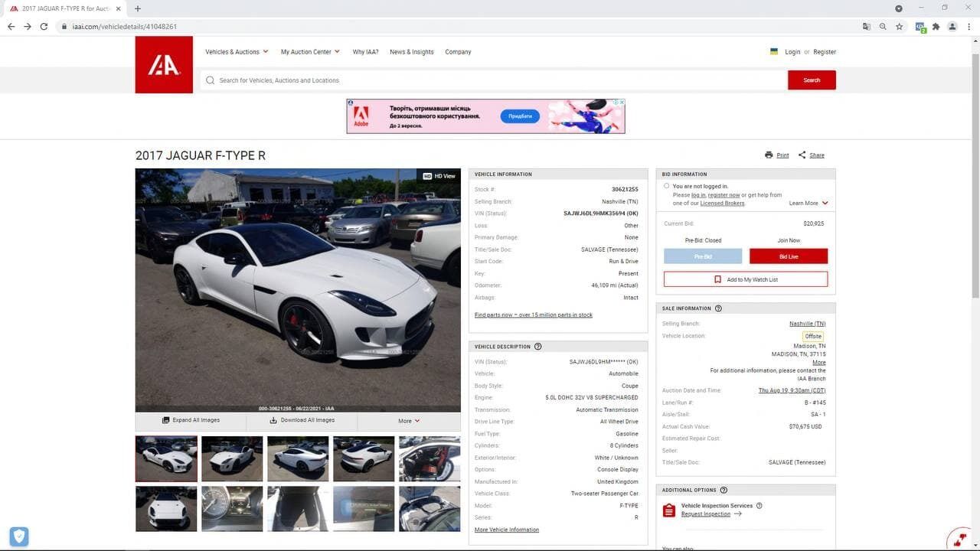Viewport: 980px width, 551px height.
Task: Reload the page with browser refresh icon
Action: (x=44, y=27)
